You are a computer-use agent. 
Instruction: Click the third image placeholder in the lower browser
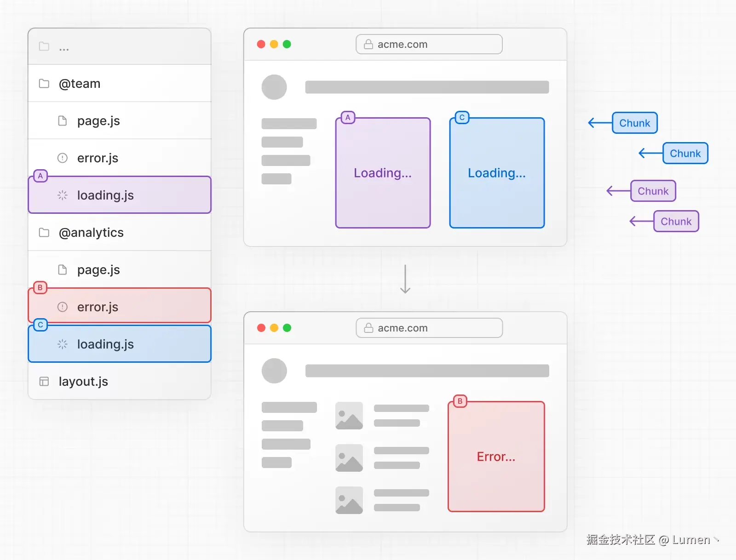coord(349,500)
